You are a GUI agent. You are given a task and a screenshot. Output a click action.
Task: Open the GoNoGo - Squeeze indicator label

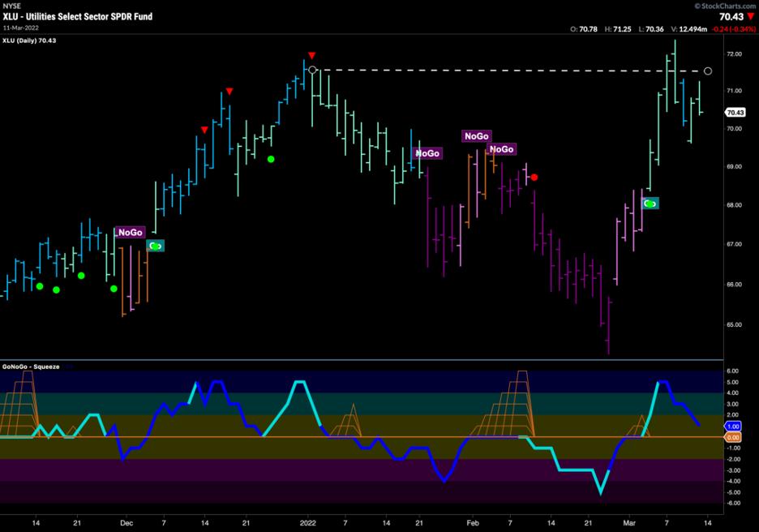tap(32, 367)
